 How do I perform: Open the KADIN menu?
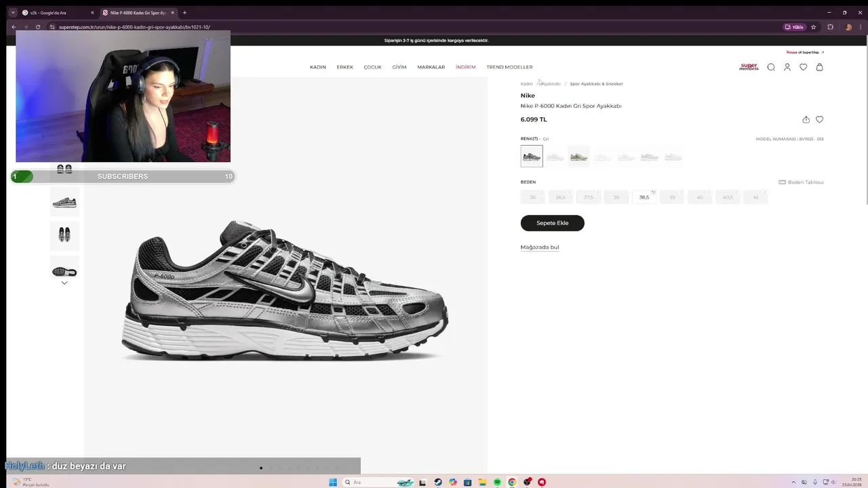click(x=318, y=67)
